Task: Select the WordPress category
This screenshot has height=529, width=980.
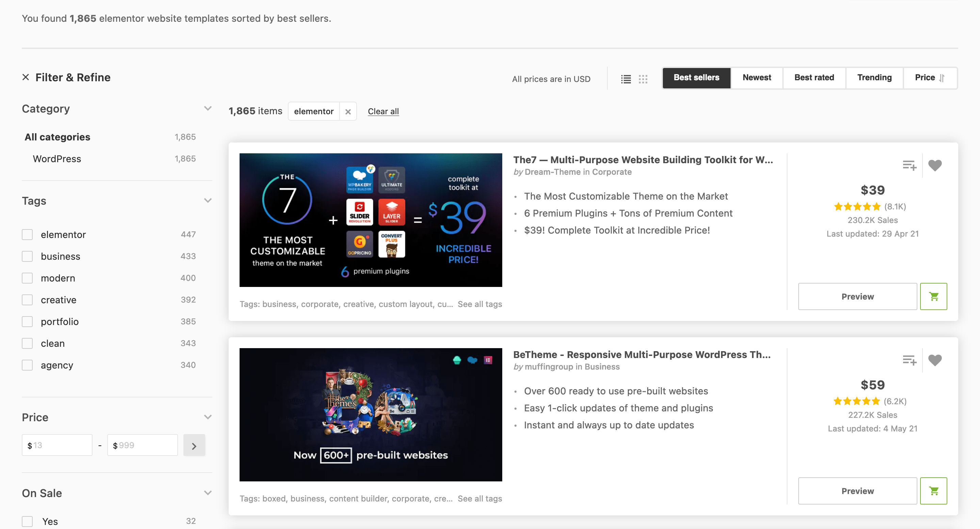Action: coord(57,159)
